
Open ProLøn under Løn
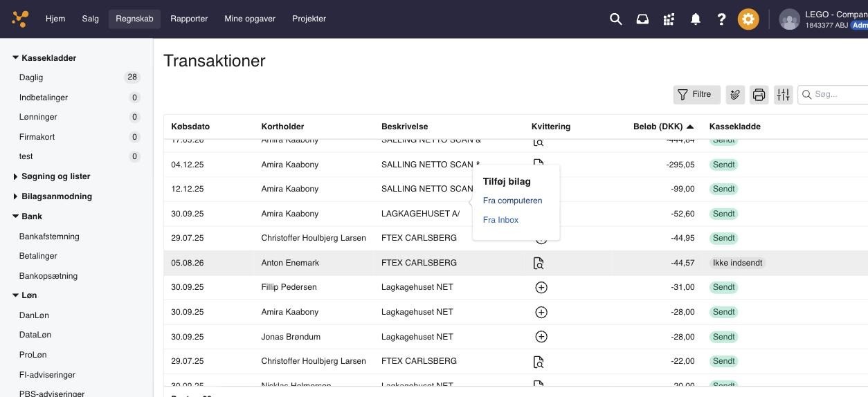click(x=33, y=355)
